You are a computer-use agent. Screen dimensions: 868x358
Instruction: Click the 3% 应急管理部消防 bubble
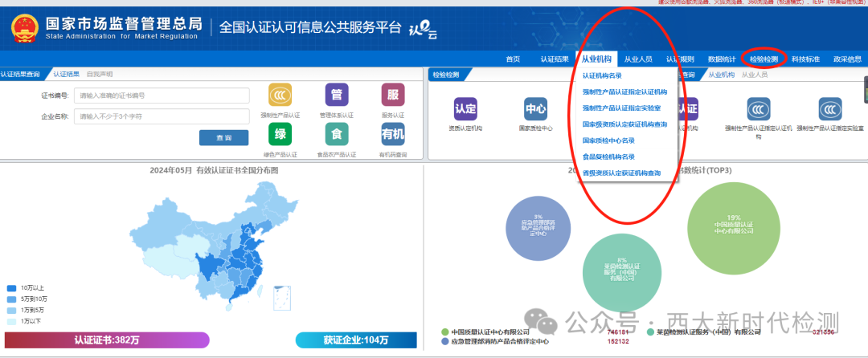(x=538, y=228)
